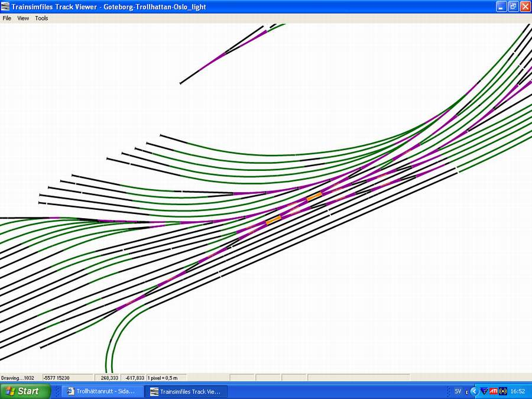This screenshot has width=532, height=399.
Task: Click the Windows Start button
Action: coord(25,391)
